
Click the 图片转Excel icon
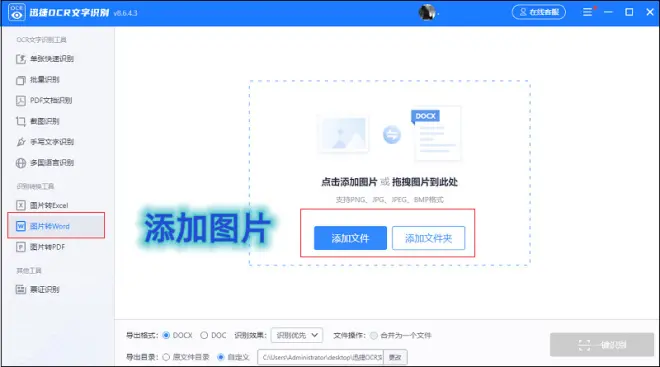pyautogui.click(x=21, y=205)
